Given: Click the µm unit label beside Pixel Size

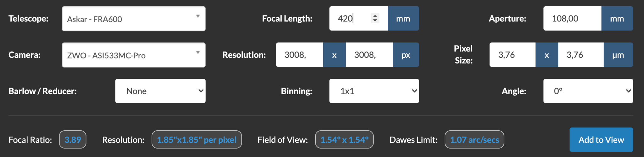Looking at the screenshot, I should [x=618, y=55].
